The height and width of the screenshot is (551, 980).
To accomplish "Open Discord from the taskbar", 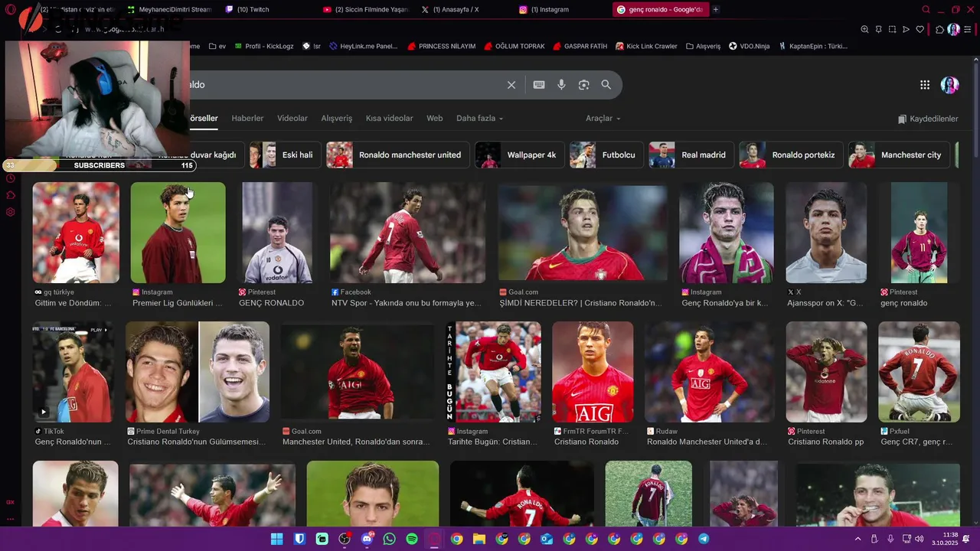I will pos(367,539).
